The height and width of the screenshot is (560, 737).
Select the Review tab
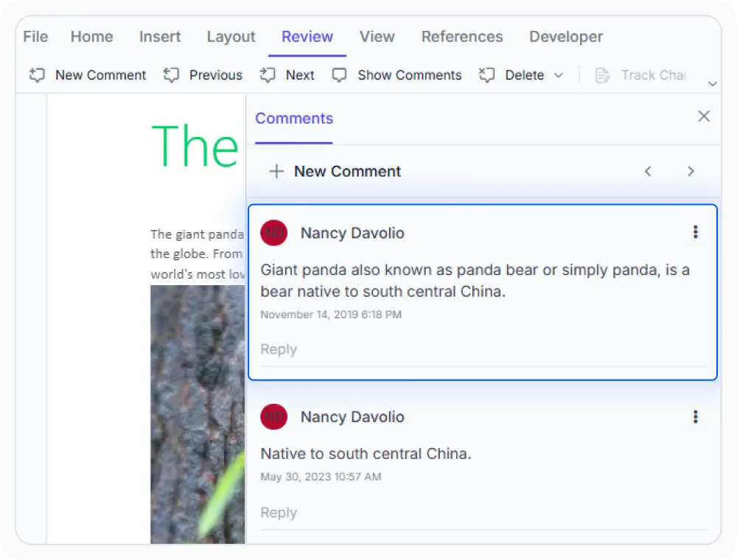307,37
